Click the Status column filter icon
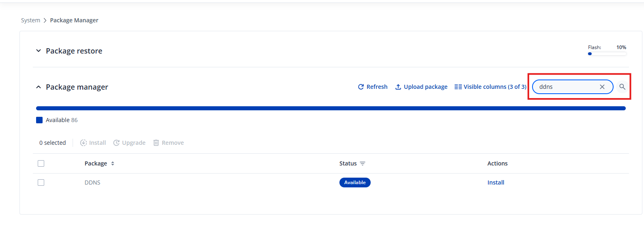Screen dimensions: 644x247 [x=363, y=163]
